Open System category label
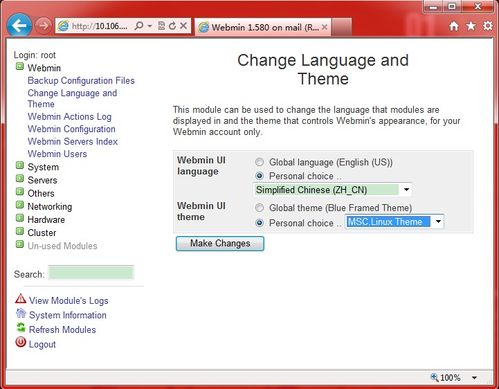Screen dimensions: 499x389 pyautogui.click(x=43, y=167)
